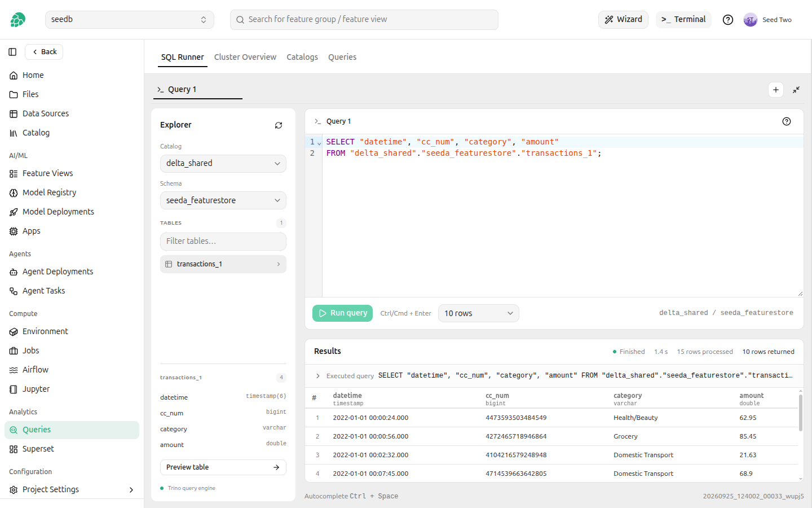Select the Query 1 tab
The image size is (812, 508).
(198, 90)
